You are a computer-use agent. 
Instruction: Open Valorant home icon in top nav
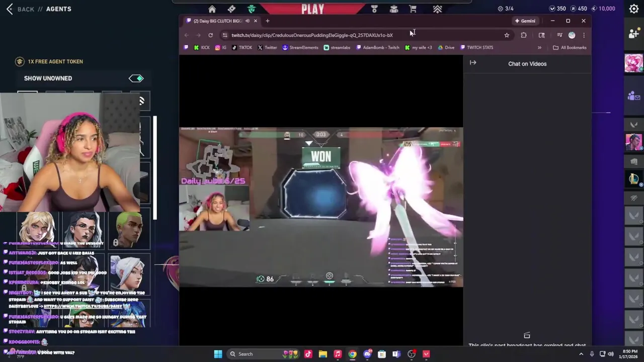click(212, 9)
